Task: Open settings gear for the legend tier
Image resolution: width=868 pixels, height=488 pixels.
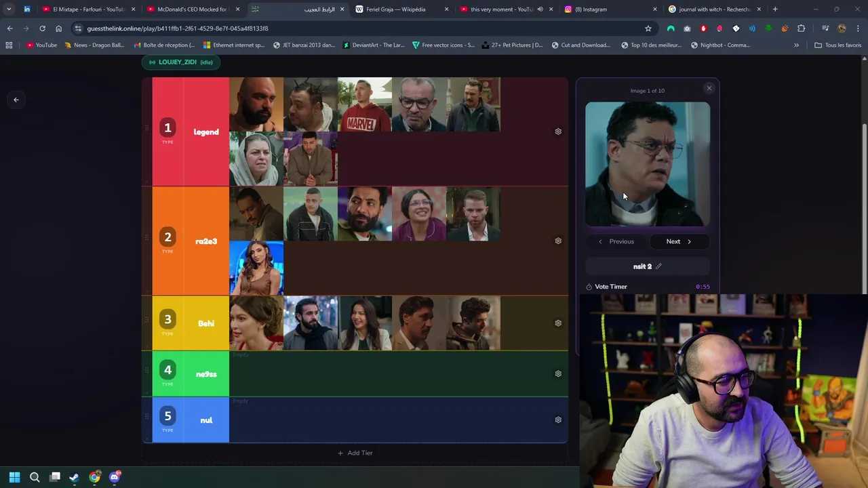Action: point(558,131)
